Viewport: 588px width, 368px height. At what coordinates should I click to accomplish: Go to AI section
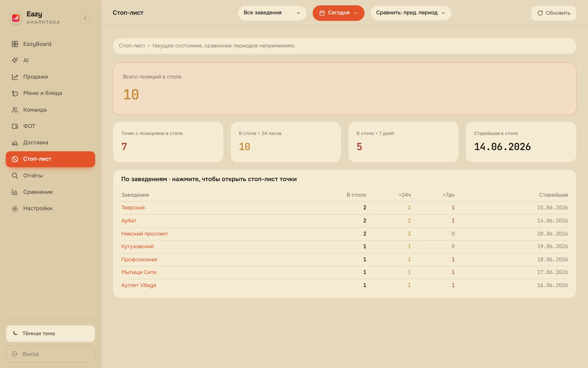(50, 60)
